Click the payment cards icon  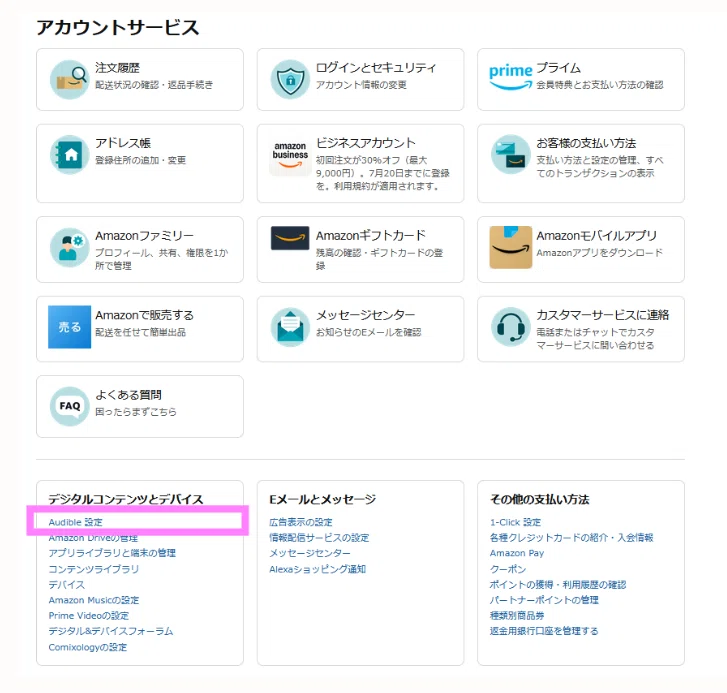(x=510, y=155)
